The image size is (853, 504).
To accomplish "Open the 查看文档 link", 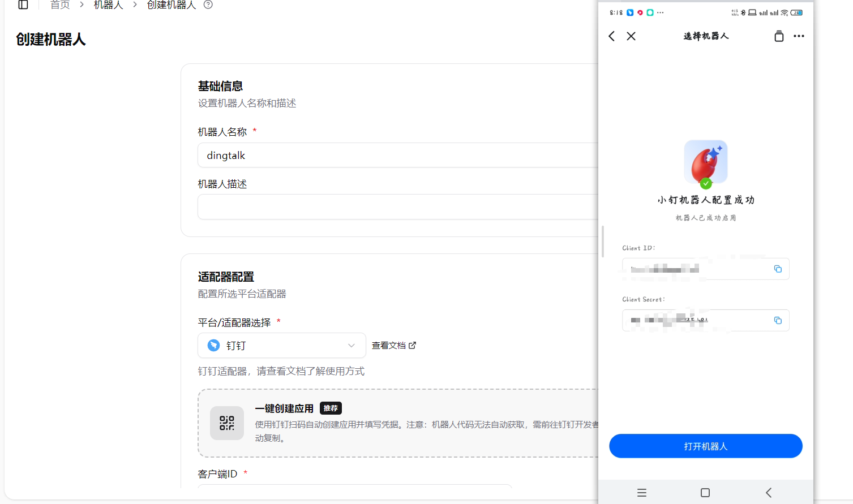I will click(389, 346).
